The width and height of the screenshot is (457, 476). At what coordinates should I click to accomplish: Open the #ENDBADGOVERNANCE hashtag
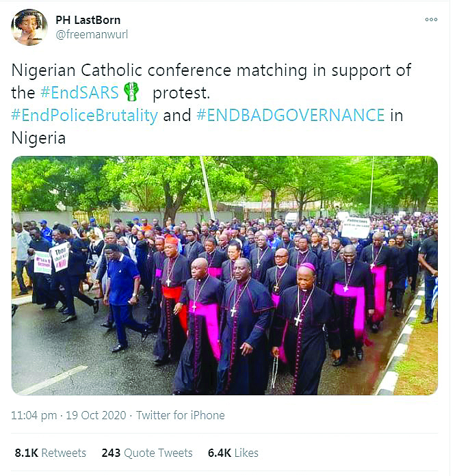(291, 115)
